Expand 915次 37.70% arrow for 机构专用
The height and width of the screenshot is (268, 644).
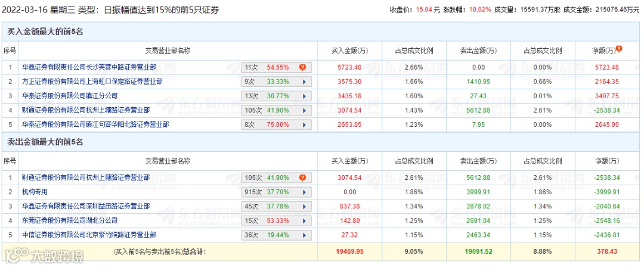pyautogui.click(x=304, y=192)
